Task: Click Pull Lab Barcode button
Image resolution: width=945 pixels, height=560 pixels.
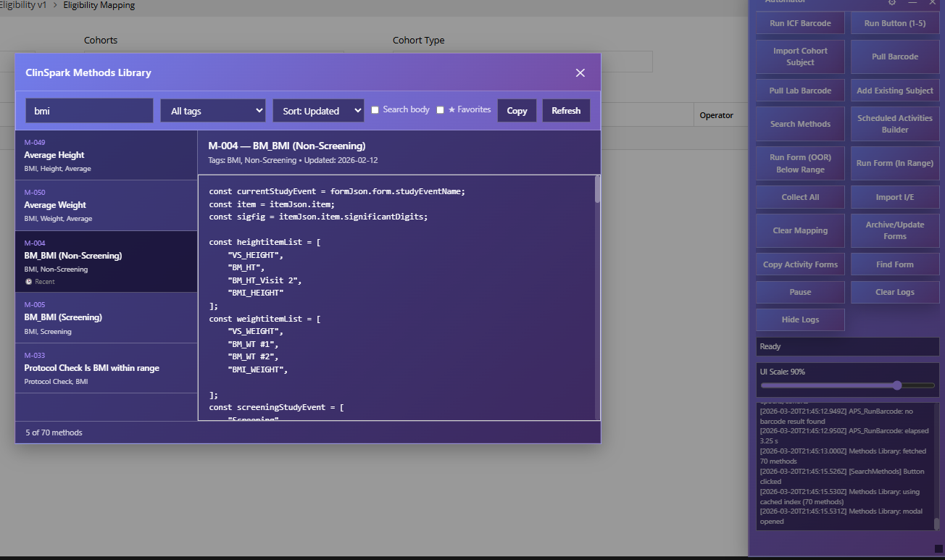Action: pyautogui.click(x=800, y=91)
